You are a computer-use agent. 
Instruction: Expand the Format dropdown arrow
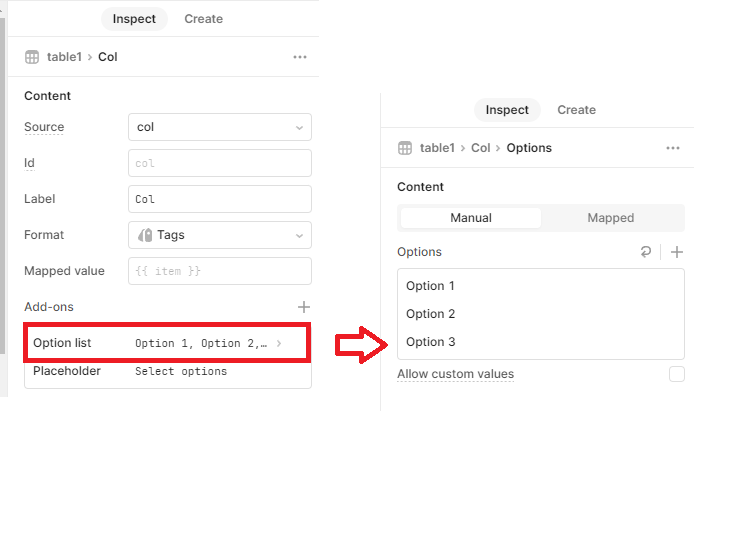click(x=299, y=235)
